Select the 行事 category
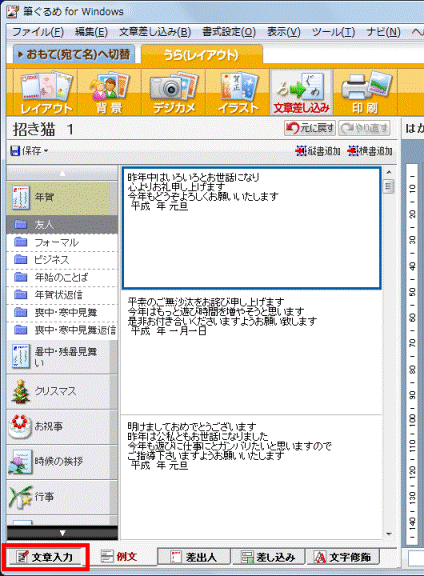Screen dimensions: 424x576 coord(62,497)
